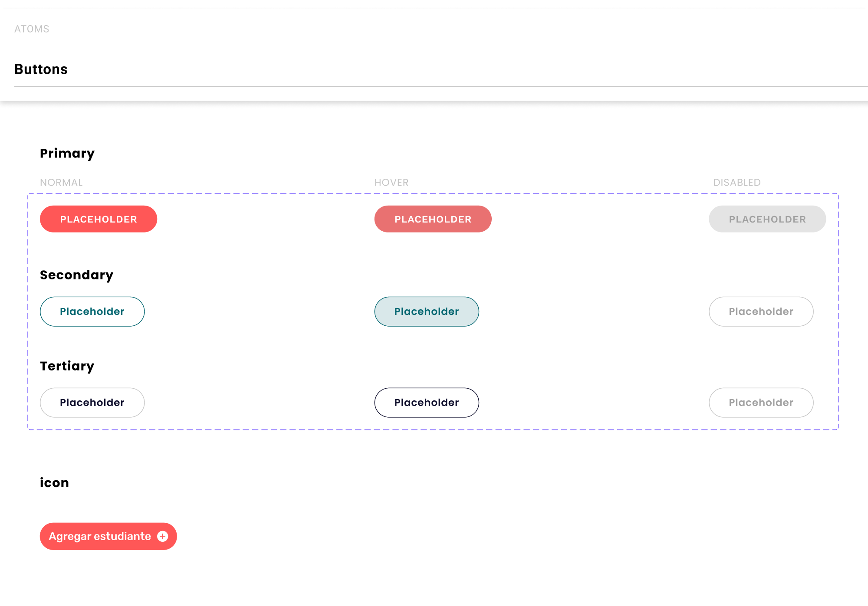868x606 pixels.
Task: Click the disabled tertiary Placeholder button
Action: (x=761, y=403)
